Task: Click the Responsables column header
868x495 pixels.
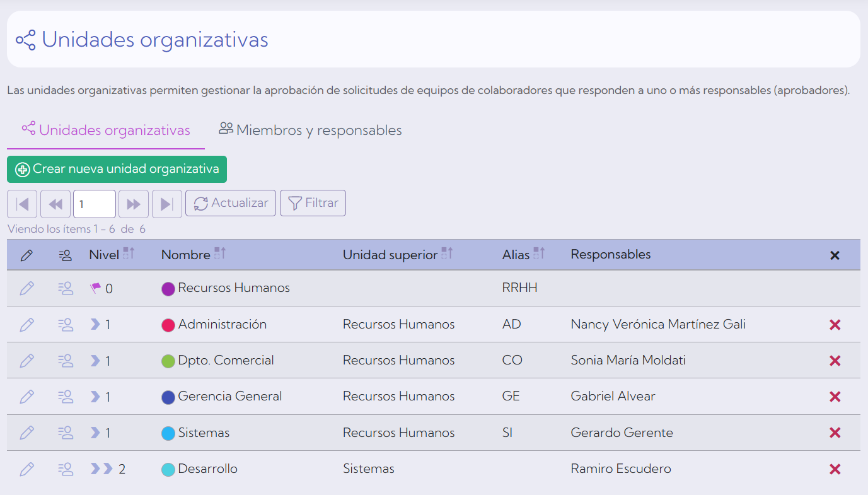Action: (x=611, y=254)
